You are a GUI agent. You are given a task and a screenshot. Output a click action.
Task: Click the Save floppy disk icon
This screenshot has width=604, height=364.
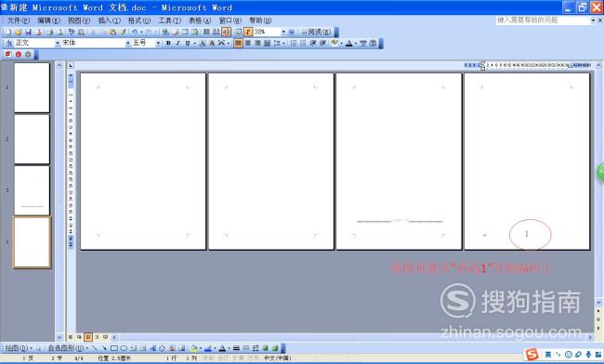coord(28,32)
